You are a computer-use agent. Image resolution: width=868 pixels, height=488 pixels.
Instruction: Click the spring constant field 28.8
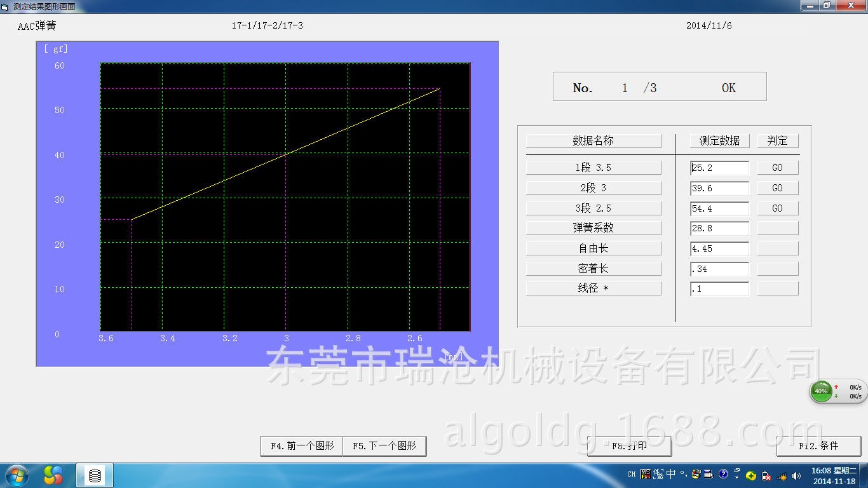pos(719,229)
